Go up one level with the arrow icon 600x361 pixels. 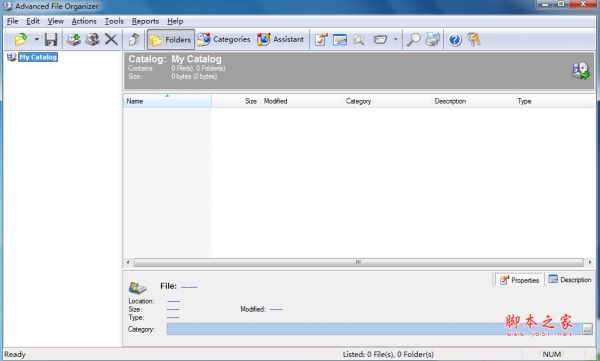tap(134, 39)
